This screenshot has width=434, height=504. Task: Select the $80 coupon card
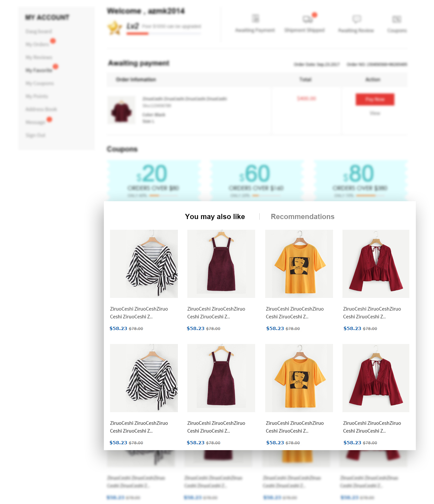click(361, 180)
